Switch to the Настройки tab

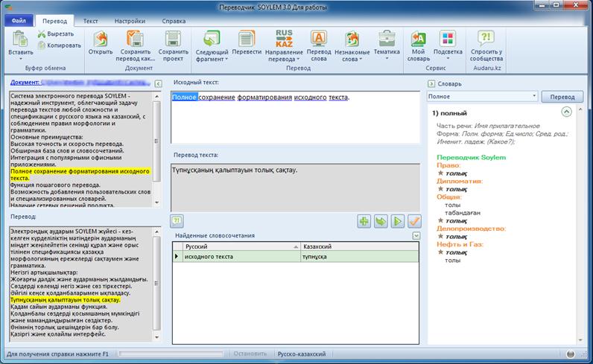[130, 22]
